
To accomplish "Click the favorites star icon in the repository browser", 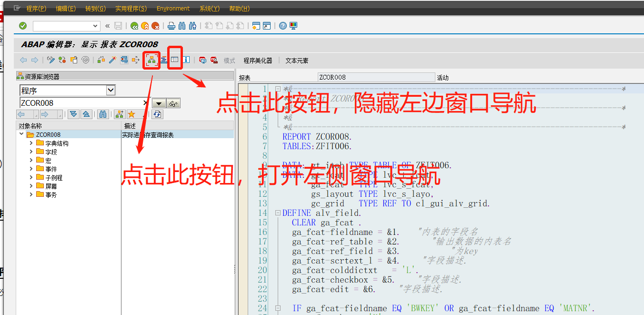I will (131, 114).
